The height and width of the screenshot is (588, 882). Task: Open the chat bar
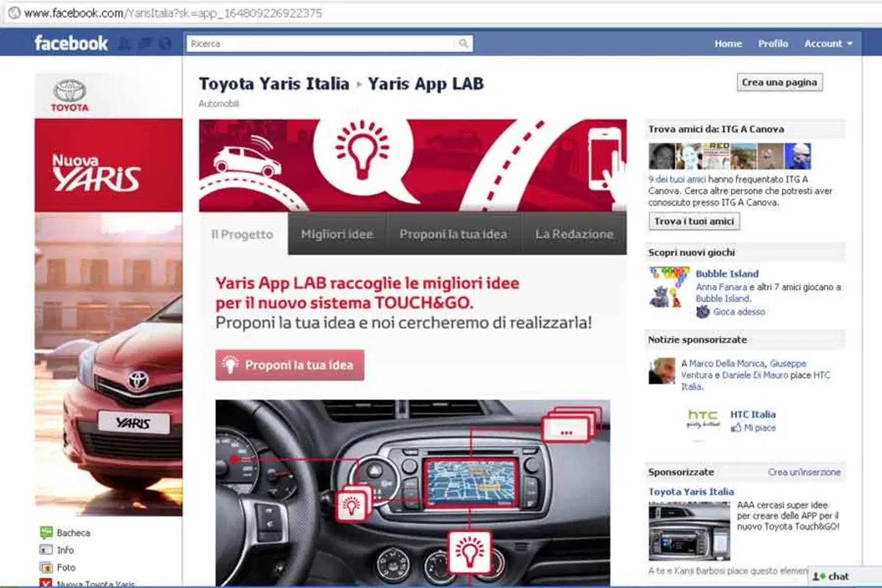pyautogui.click(x=845, y=576)
